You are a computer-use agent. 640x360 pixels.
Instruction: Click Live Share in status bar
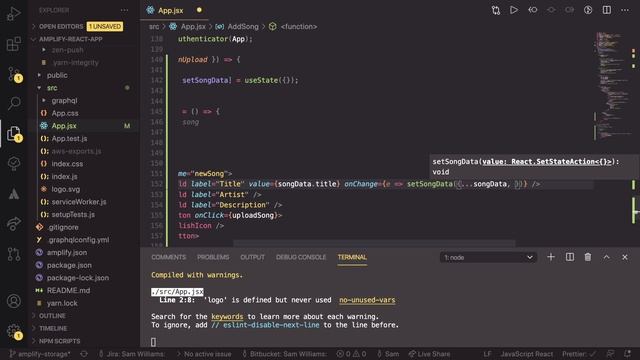[429, 354]
